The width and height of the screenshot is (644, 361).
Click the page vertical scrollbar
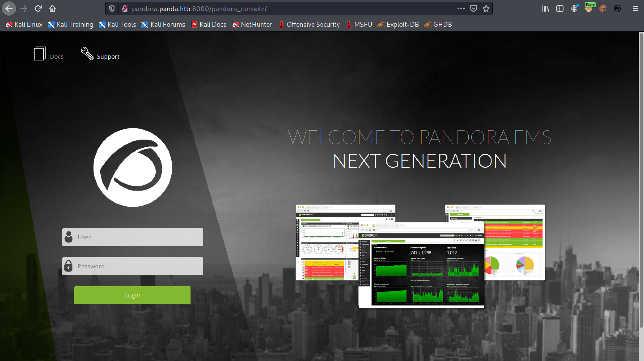[641, 180]
